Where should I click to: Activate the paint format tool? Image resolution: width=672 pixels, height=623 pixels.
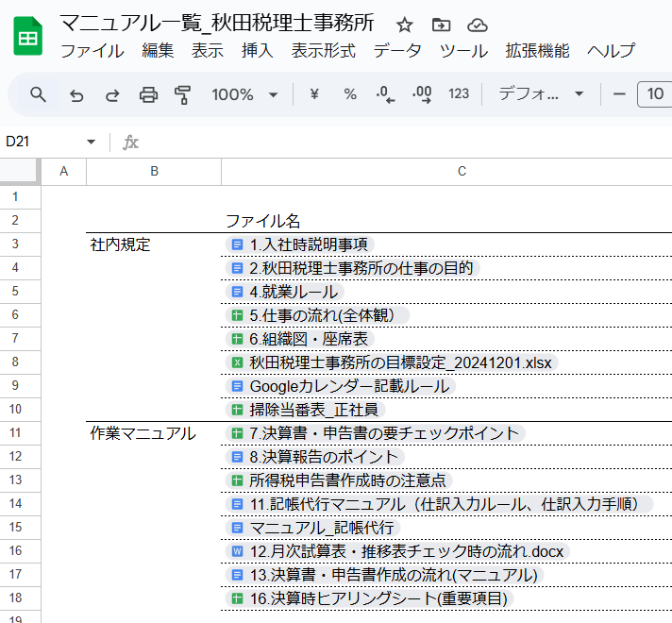point(182,94)
